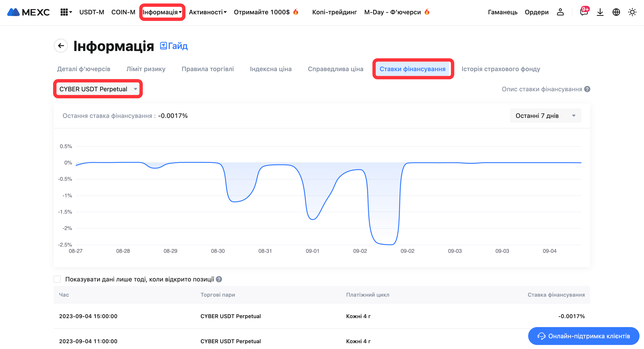Open the Історія страхового фонду tab
Screen dimensions: 644x349
tap(500, 69)
